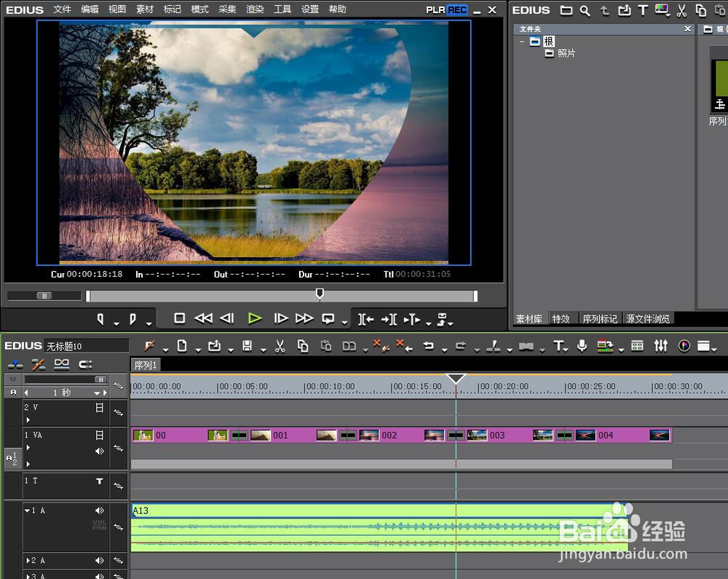
Task: Click the color bars clip icon in the bin
Action: tap(661, 9)
